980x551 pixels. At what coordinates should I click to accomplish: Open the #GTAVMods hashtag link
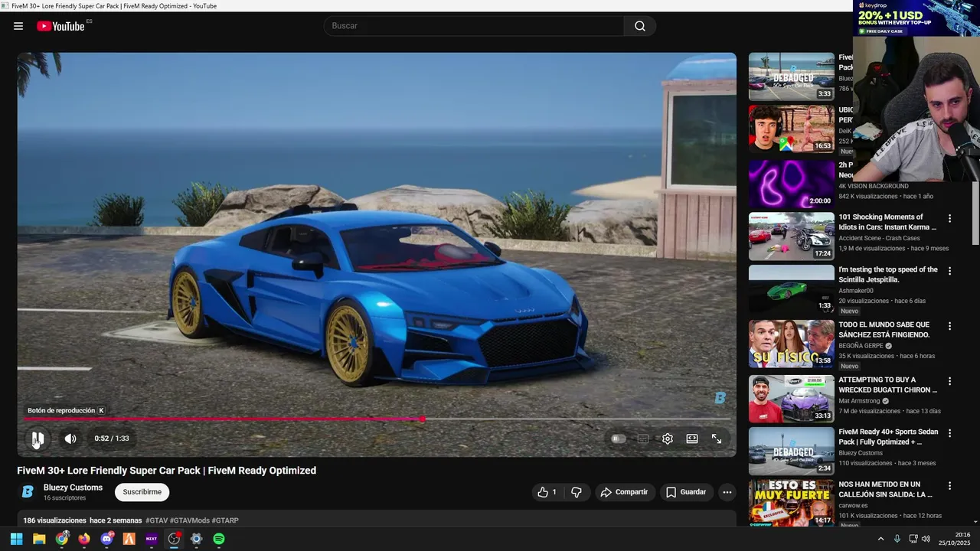[x=189, y=520]
